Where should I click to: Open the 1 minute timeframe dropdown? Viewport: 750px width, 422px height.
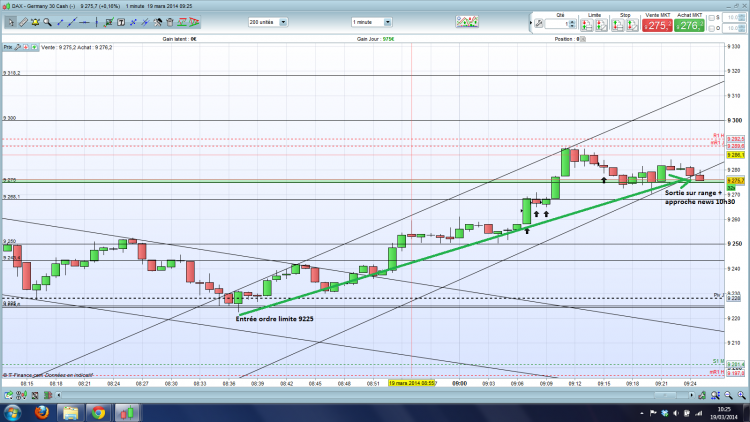(x=387, y=22)
